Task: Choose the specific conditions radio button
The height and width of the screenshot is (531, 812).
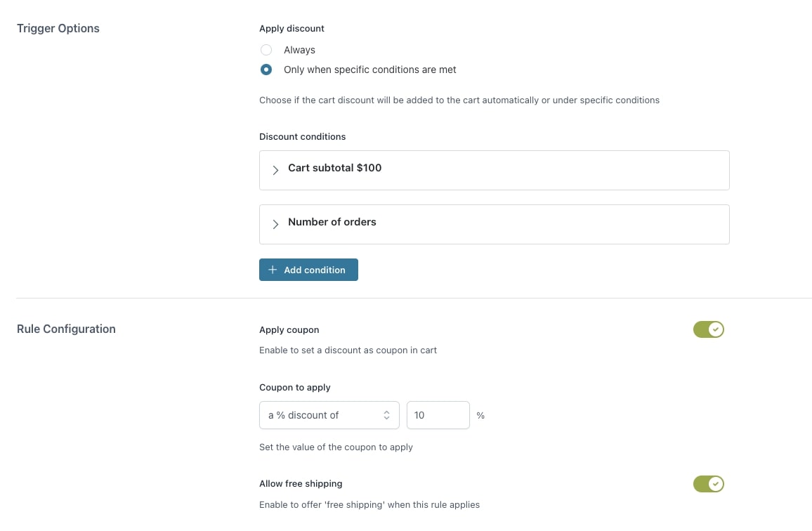Action: [266, 70]
